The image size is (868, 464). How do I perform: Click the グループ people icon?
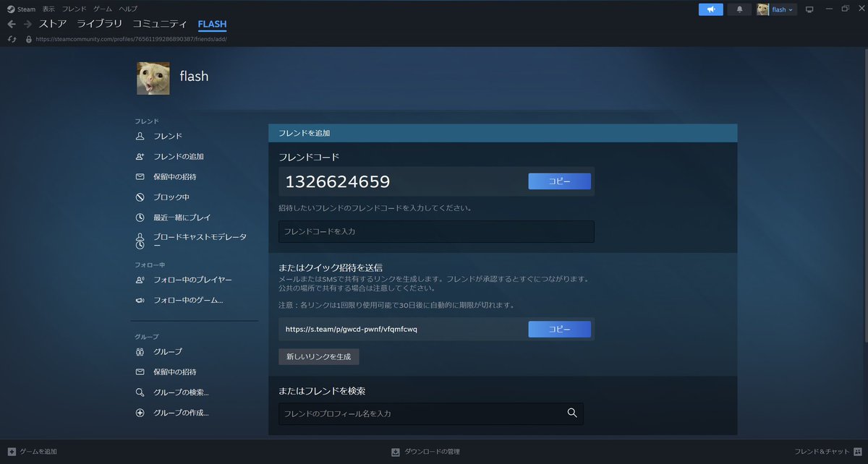[x=140, y=351]
